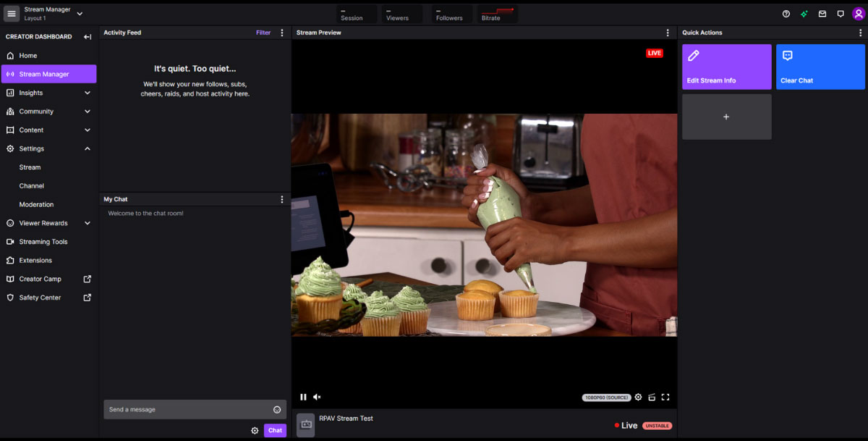
Task: Open the user profile avatar menu
Action: pyautogui.click(x=859, y=14)
